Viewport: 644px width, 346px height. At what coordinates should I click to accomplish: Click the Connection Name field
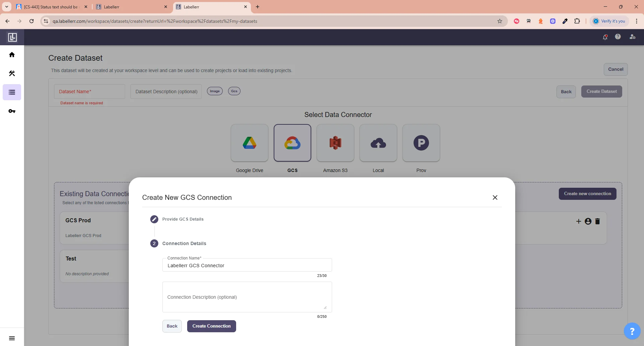pyautogui.click(x=247, y=265)
